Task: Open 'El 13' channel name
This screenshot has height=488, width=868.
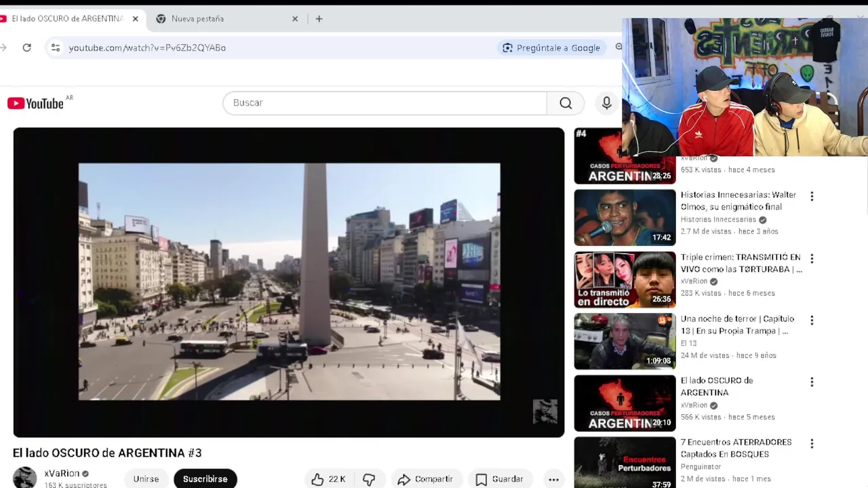Action: click(x=688, y=343)
